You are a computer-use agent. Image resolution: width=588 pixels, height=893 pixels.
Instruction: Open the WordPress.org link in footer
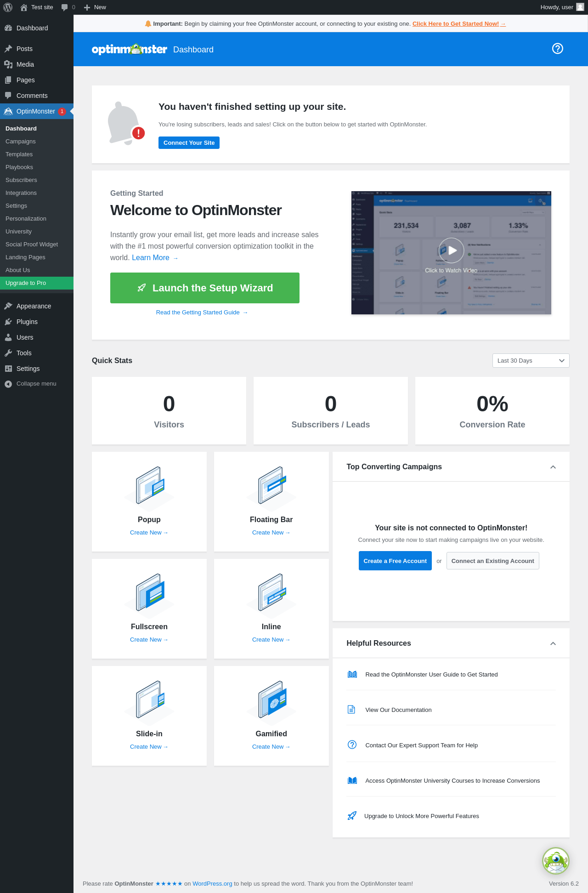[x=212, y=883]
